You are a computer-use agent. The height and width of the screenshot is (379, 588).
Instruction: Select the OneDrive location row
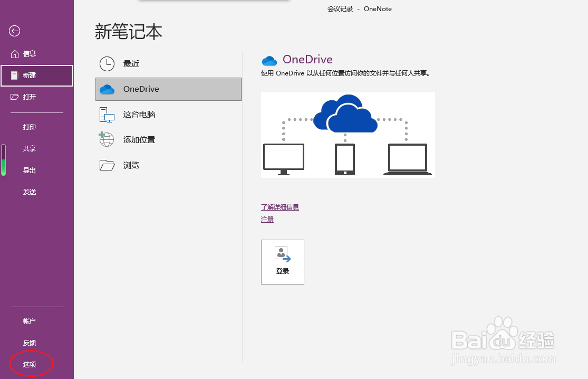click(168, 89)
